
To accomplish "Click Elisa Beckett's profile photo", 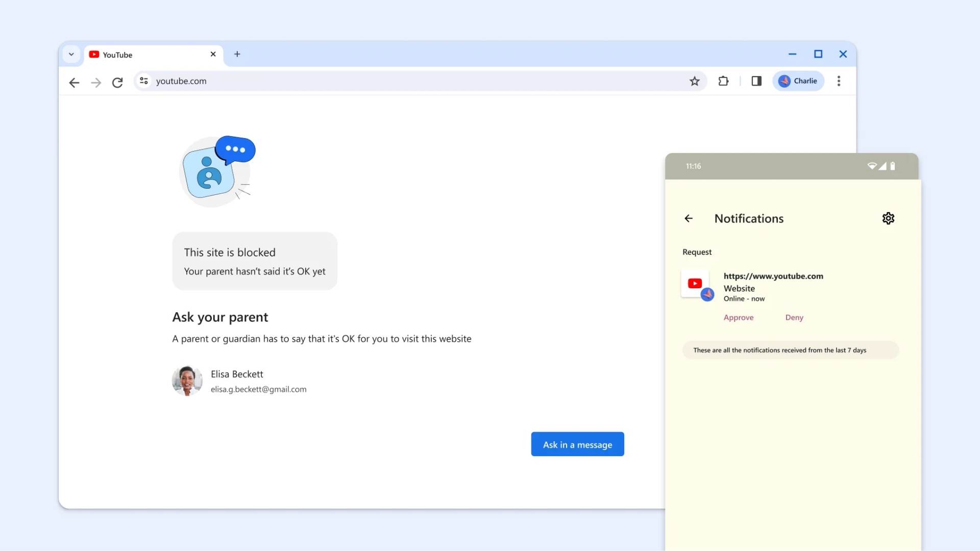I will point(187,381).
